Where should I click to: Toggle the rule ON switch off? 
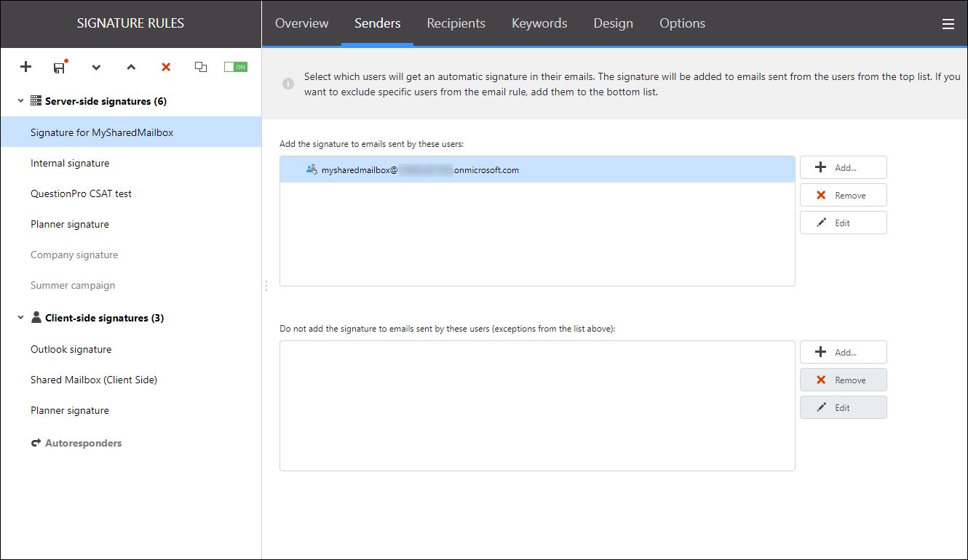(x=235, y=66)
